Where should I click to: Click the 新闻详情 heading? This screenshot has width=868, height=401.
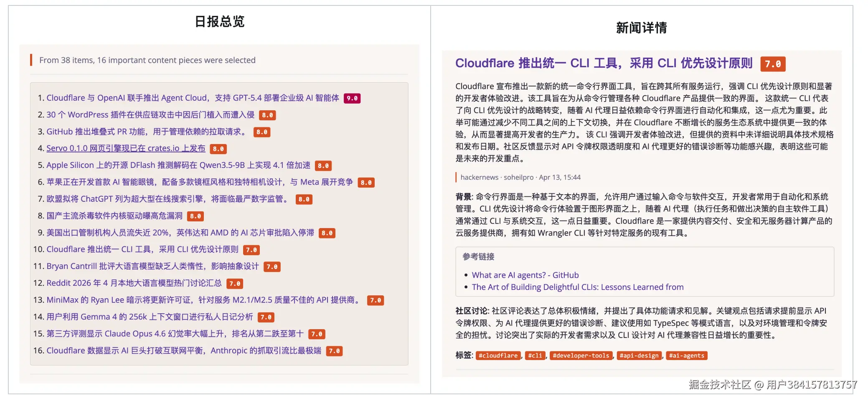[x=642, y=28]
